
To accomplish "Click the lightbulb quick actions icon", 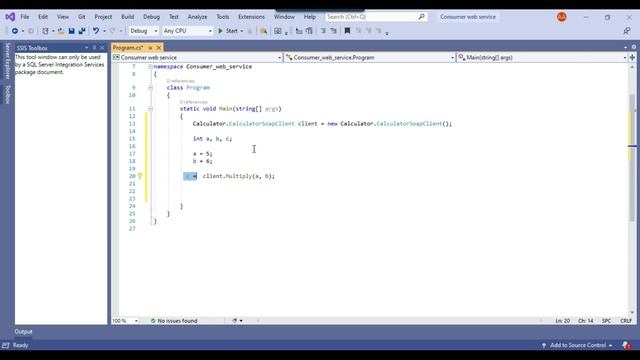I will coord(140,176).
